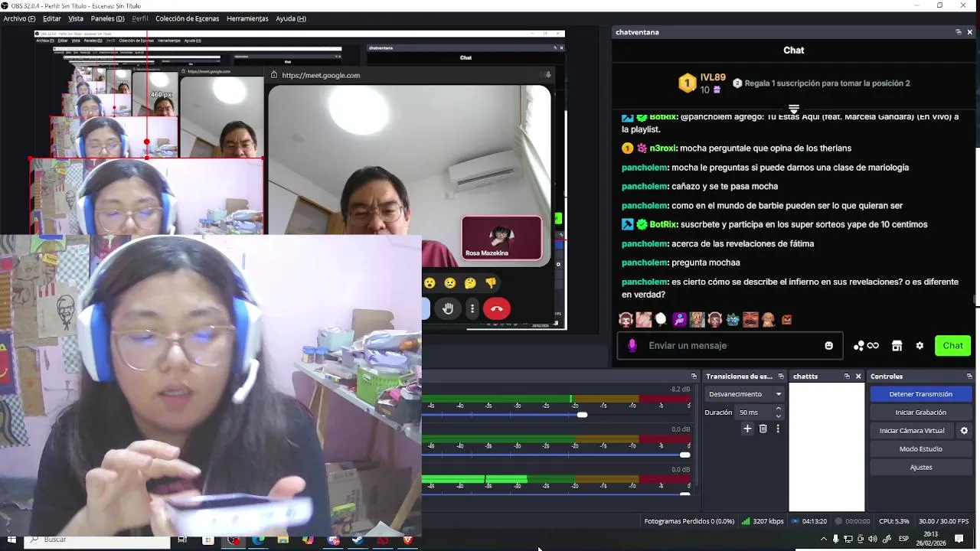Open Colección de Escenas menu
Viewport: 980px width, 551px height.
pyautogui.click(x=187, y=18)
